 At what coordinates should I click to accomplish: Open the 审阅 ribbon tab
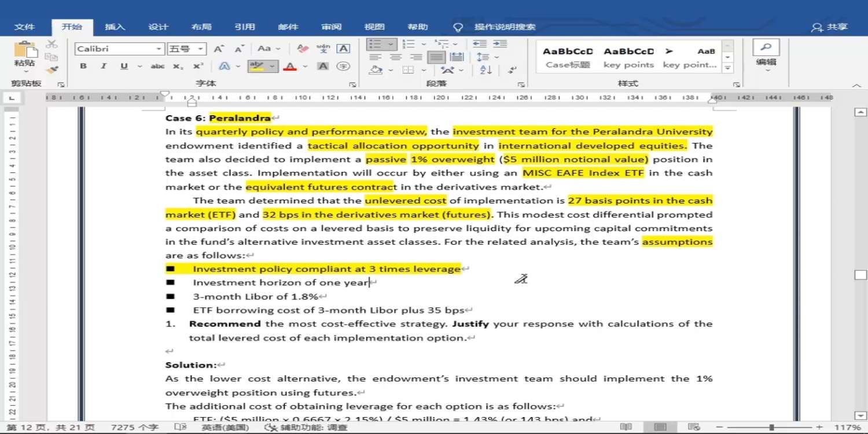pos(332,27)
